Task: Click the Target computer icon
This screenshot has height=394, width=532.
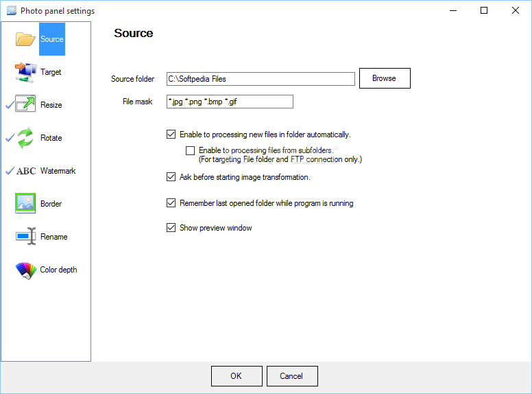Action: point(25,72)
